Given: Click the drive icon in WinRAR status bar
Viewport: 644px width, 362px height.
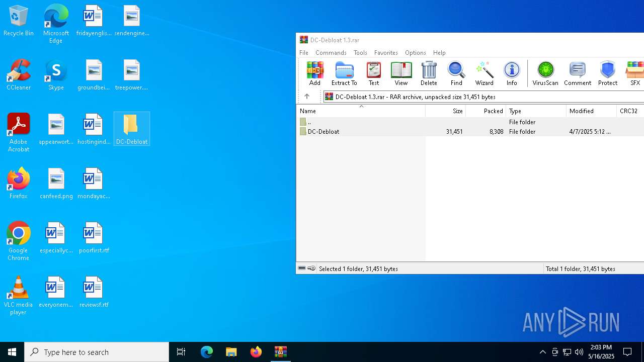Looking at the screenshot, I should pyautogui.click(x=302, y=268).
